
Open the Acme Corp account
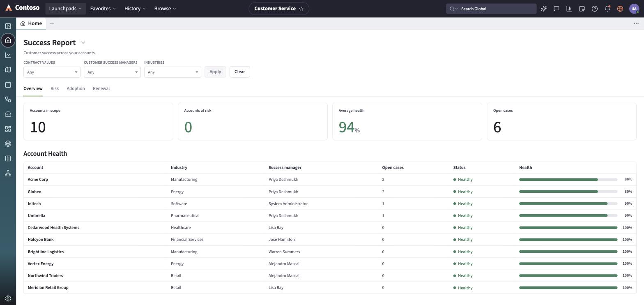coord(38,180)
